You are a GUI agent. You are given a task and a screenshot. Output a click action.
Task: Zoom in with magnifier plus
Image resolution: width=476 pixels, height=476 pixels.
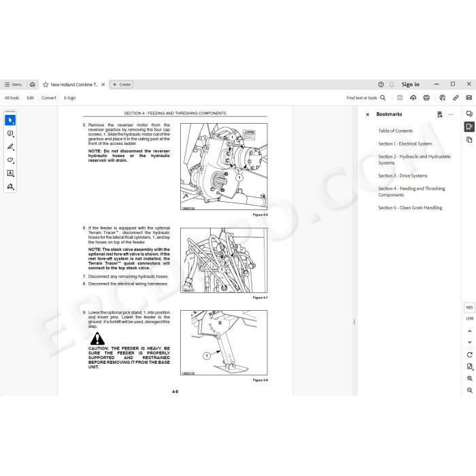(x=470, y=379)
